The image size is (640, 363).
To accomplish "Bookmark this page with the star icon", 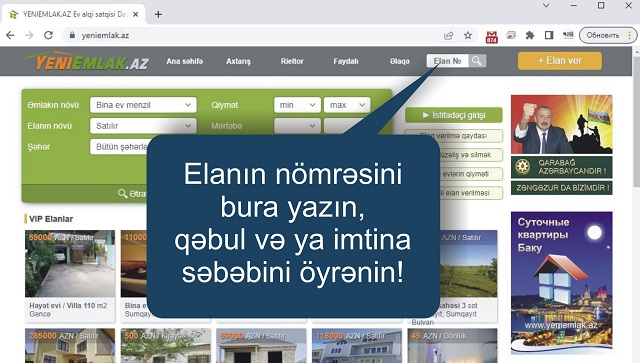I will [468, 36].
